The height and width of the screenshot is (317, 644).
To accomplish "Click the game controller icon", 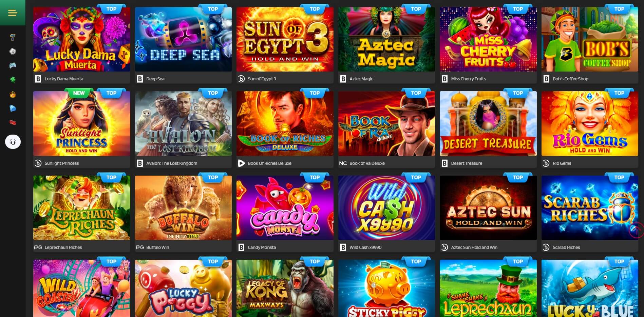I will point(13,65).
